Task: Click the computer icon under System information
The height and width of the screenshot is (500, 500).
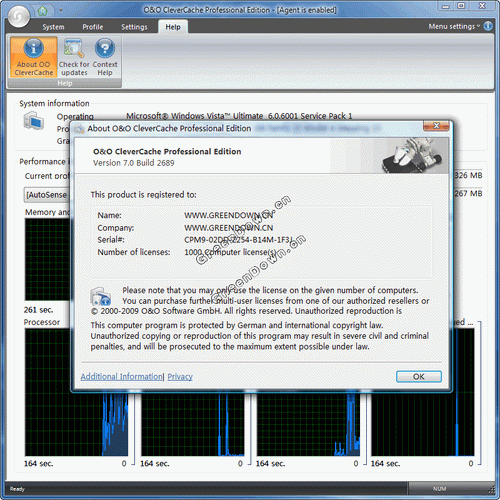Action: [34, 121]
